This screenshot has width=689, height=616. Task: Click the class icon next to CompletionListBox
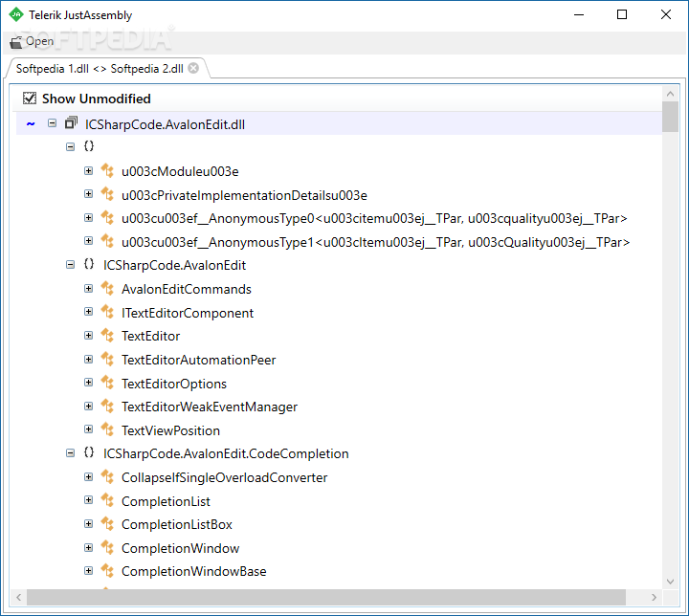pos(107,524)
